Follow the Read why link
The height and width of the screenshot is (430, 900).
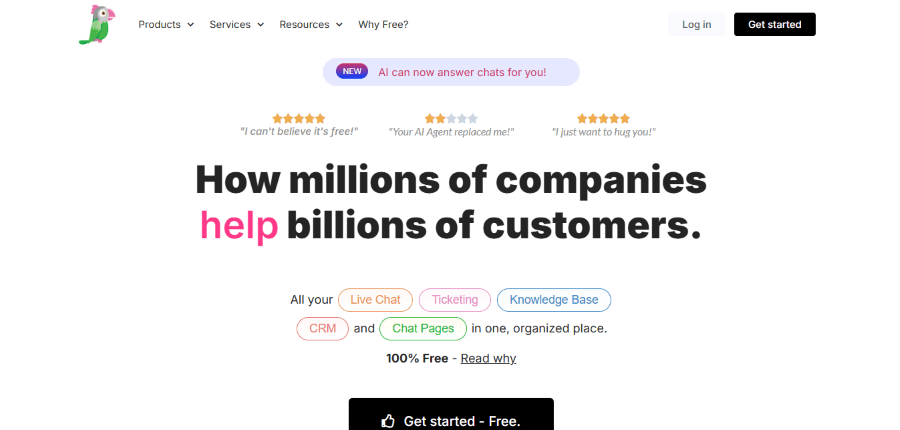(488, 358)
